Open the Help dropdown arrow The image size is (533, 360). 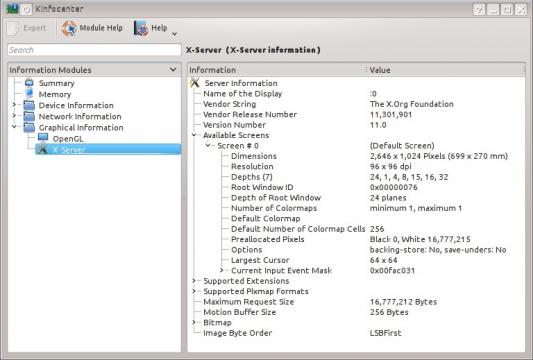tap(174, 34)
